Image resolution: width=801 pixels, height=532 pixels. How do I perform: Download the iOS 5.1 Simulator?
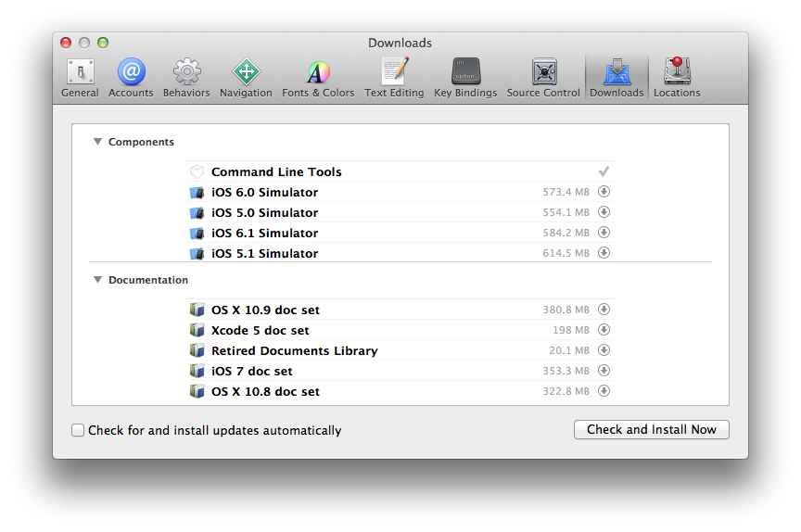(x=604, y=253)
